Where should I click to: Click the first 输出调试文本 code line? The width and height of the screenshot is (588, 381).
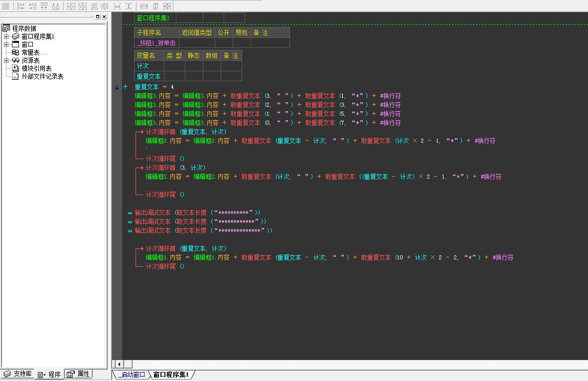coord(197,213)
